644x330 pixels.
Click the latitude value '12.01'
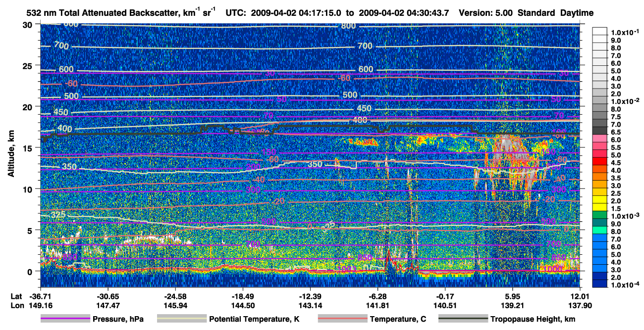tap(580, 296)
